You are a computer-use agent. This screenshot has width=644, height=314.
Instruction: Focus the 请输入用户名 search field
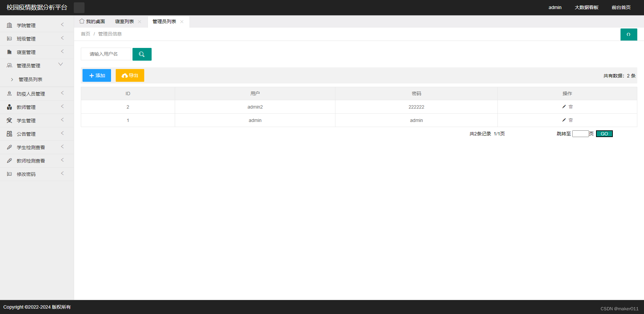click(106, 54)
